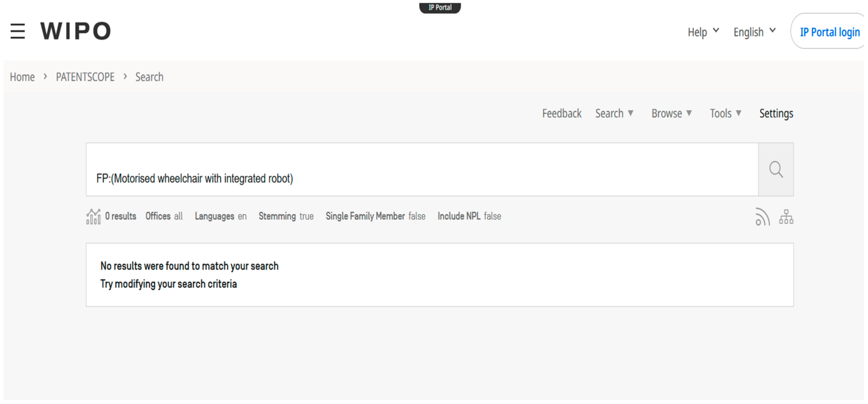Click the WIPO logo

[75, 31]
